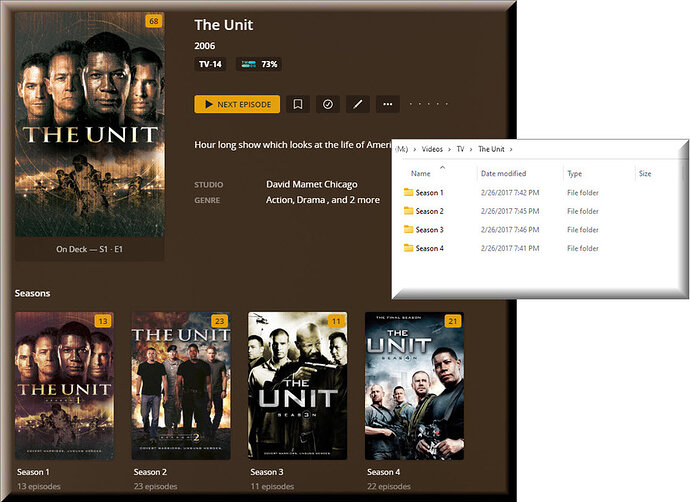This screenshot has height=502, width=690.
Task: Select the Season 3 folder icon in Explorer
Action: (408, 229)
